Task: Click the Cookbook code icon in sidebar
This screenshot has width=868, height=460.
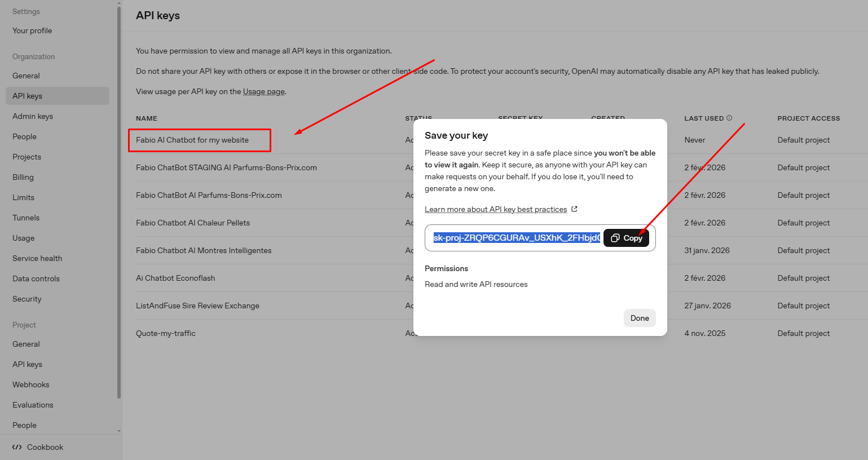Action: (x=17, y=447)
